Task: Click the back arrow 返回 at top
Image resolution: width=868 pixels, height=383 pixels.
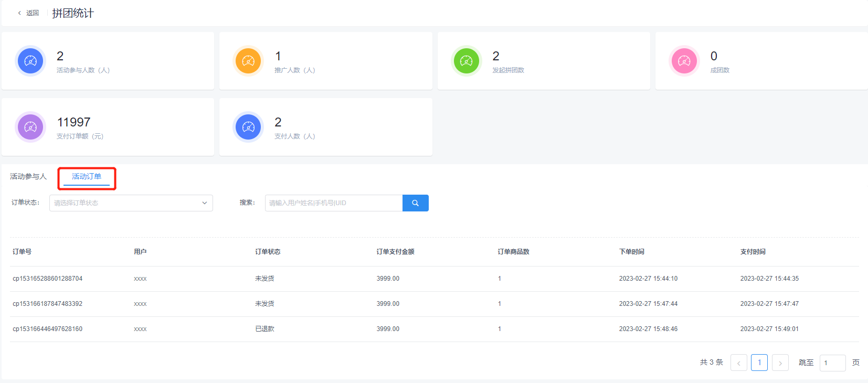Action: pos(28,13)
